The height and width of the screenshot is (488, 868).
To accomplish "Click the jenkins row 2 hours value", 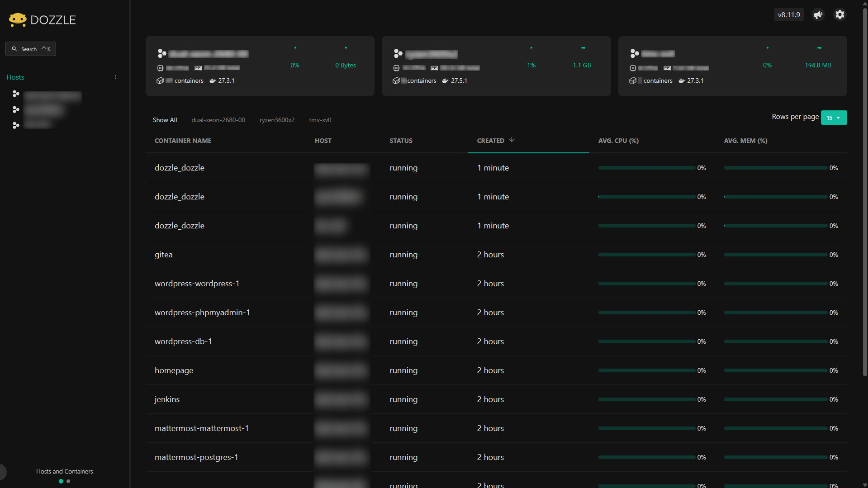I will (x=490, y=399).
